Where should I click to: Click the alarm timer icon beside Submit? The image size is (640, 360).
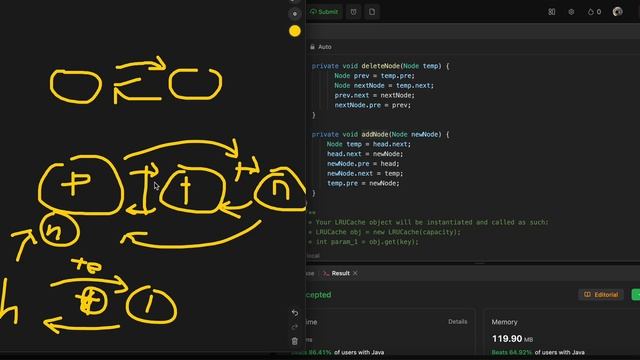click(353, 12)
